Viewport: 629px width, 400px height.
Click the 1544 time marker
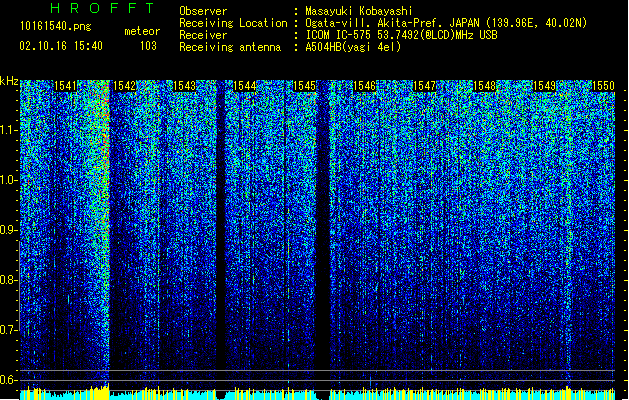click(245, 86)
